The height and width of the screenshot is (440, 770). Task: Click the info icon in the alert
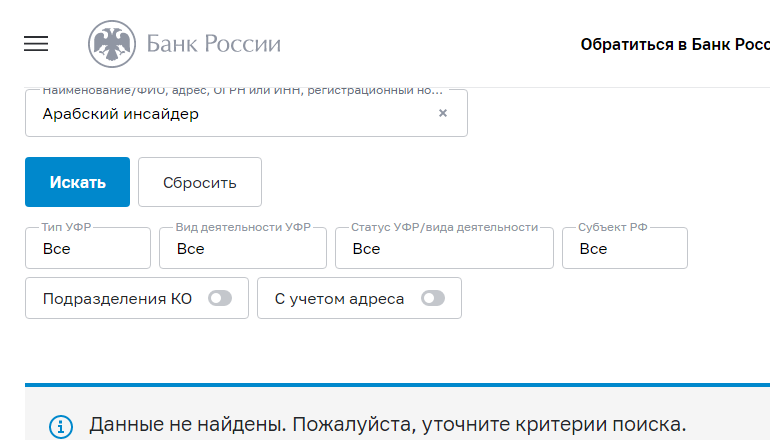tap(61, 426)
